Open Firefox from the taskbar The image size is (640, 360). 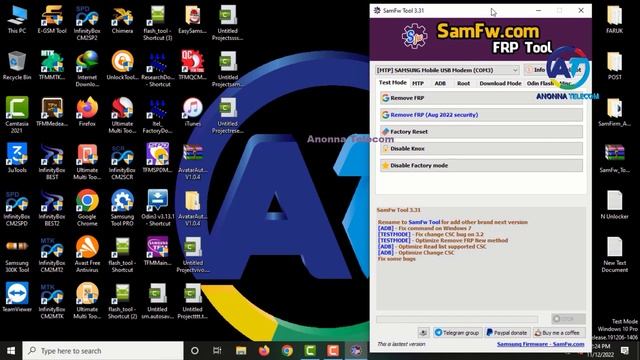coord(264,351)
